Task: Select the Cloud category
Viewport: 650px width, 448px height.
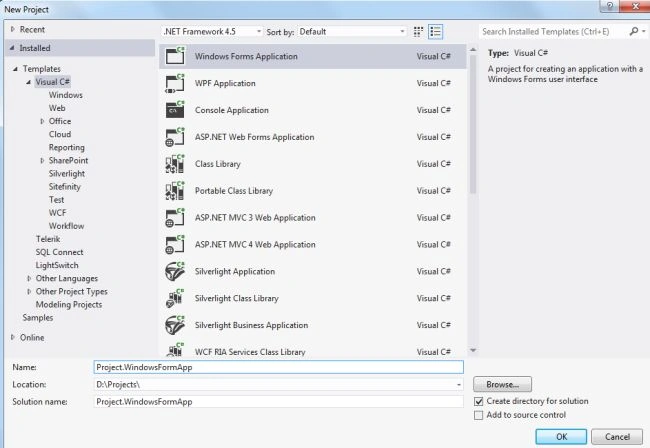Action: coord(60,134)
